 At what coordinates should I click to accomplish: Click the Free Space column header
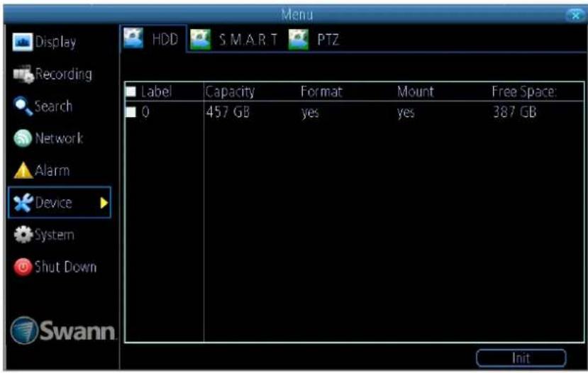(x=524, y=91)
